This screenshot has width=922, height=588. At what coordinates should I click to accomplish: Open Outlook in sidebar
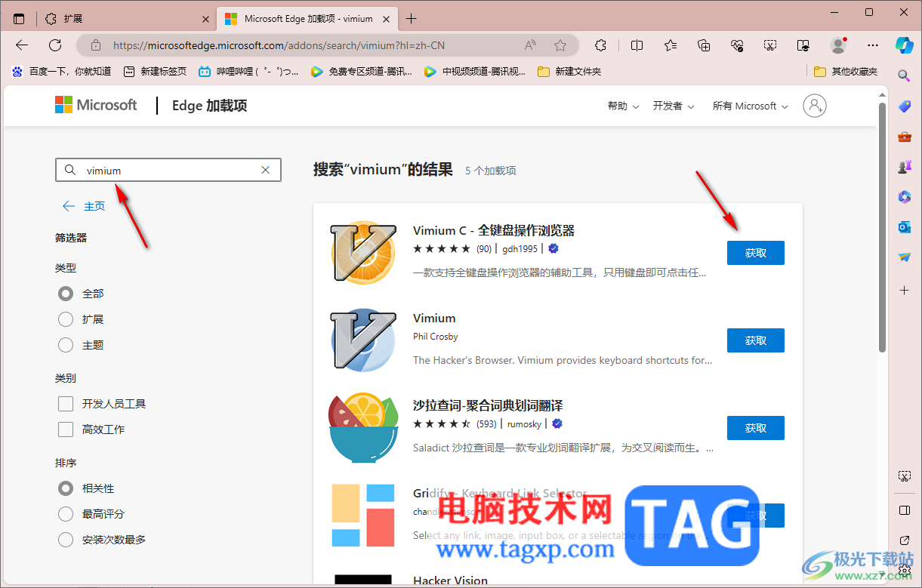click(x=904, y=227)
